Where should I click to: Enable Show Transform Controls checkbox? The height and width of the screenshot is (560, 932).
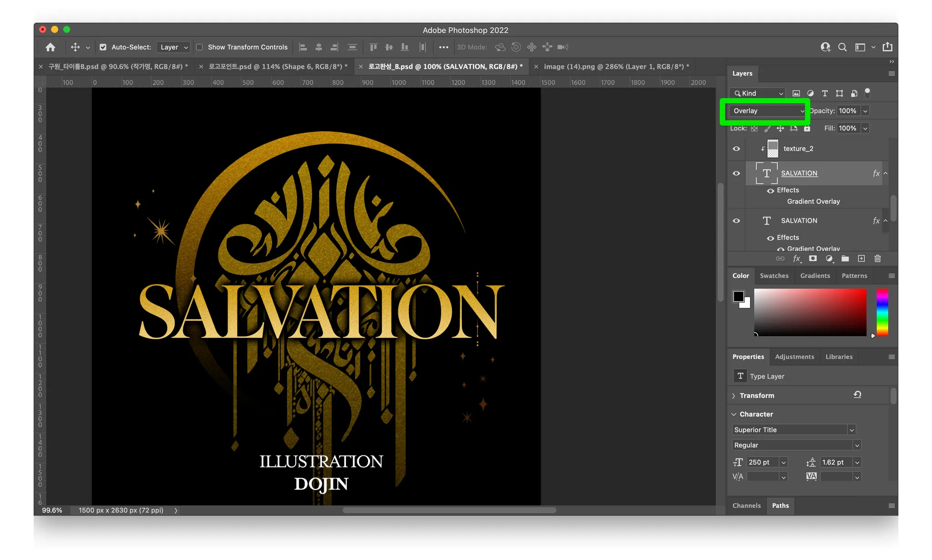coord(199,47)
